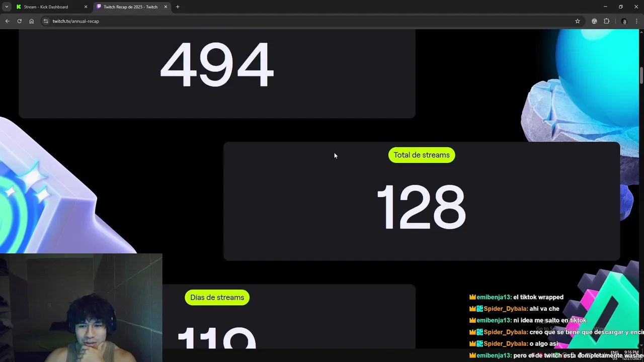
Task: View site information icon in address bar
Action: coord(45,21)
